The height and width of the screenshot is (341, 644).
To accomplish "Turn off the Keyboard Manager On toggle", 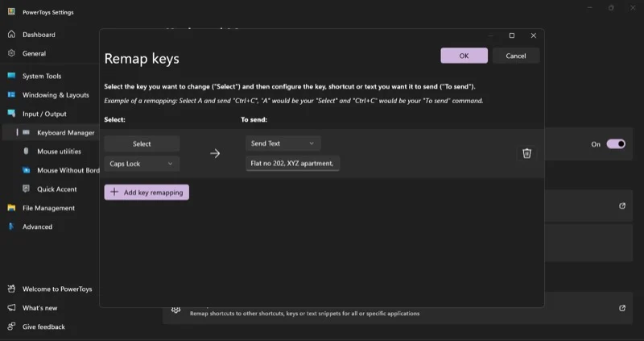I will coord(616,144).
